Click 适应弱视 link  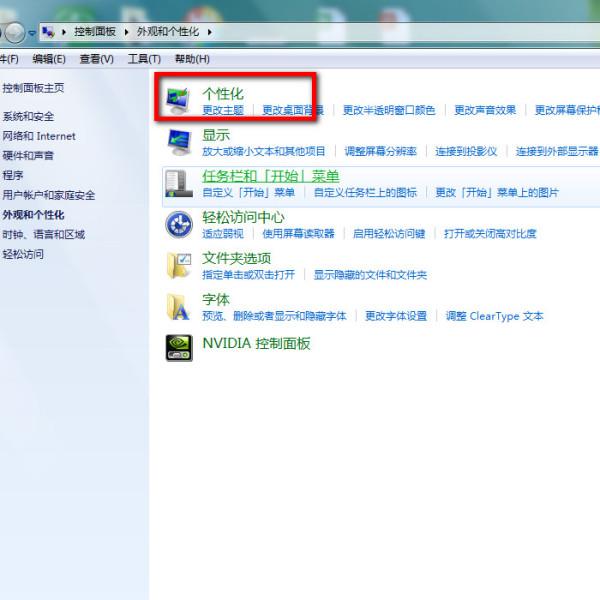click(x=223, y=233)
